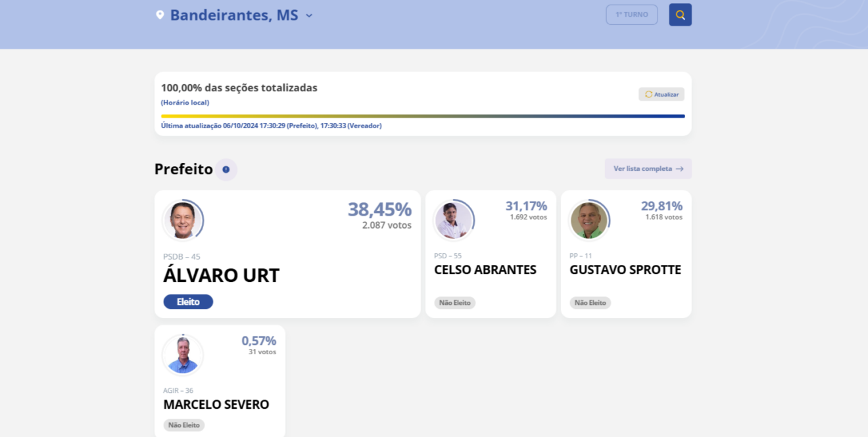868x437 pixels.
Task: Click the 2.087 votos count
Action: (387, 225)
